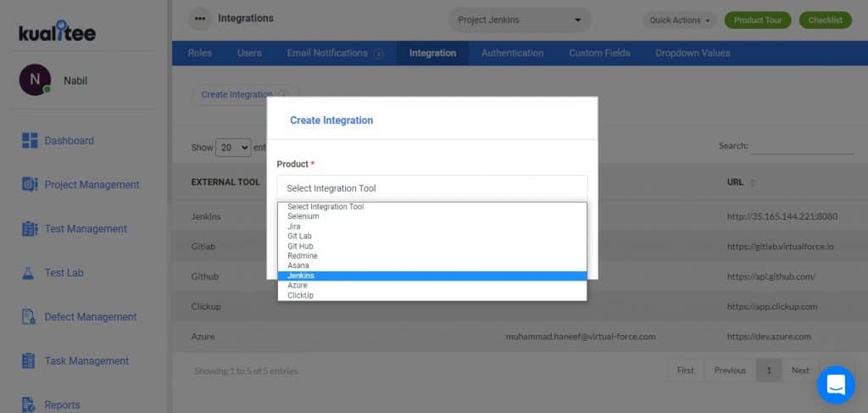Switch to the Integration tab
The height and width of the screenshot is (413, 868).
pyautogui.click(x=432, y=53)
